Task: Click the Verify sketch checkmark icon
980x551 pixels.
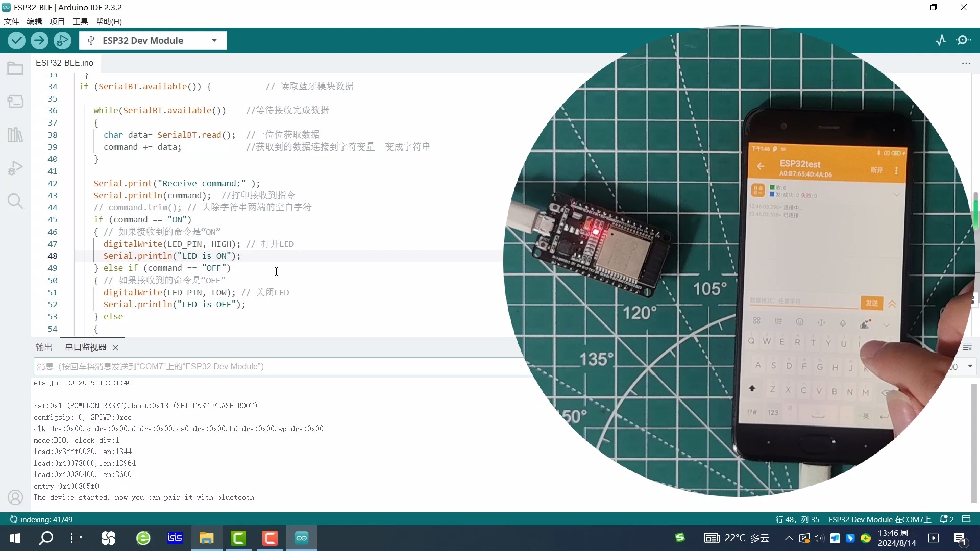Action: pyautogui.click(x=16, y=40)
